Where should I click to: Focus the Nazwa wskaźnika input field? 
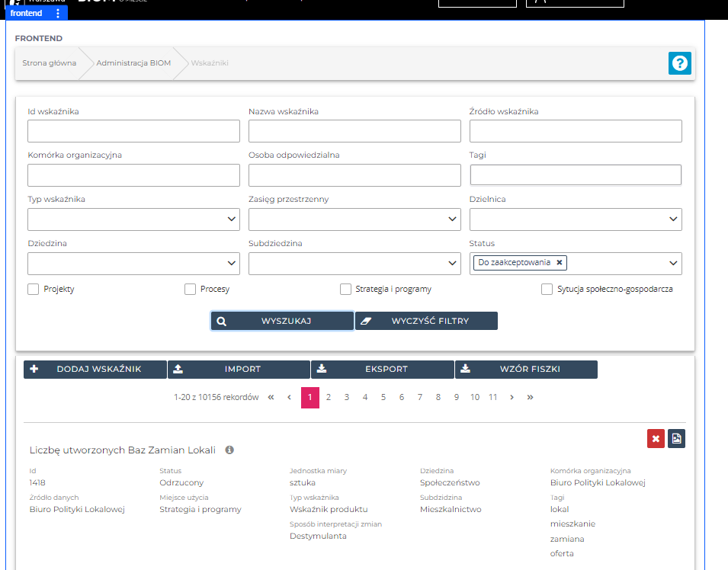tap(354, 131)
